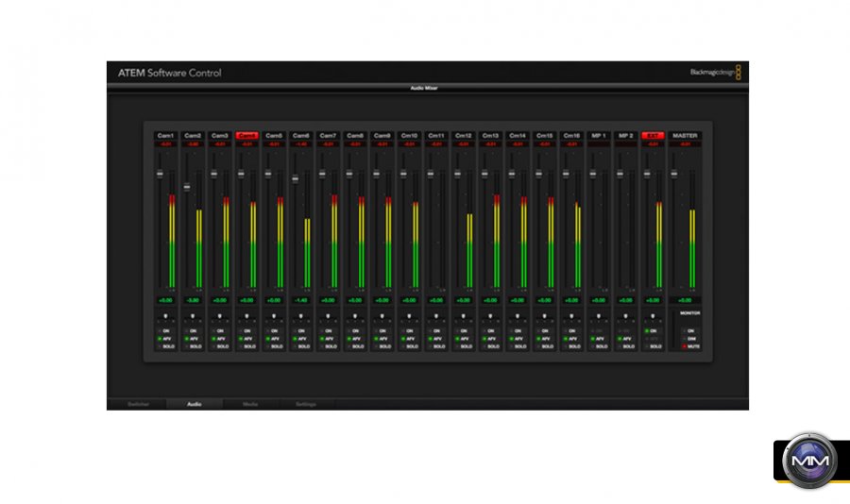The width and height of the screenshot is (850, 504).
Task: Click the Cm10 pan knob icon
Action: point(409,315)
